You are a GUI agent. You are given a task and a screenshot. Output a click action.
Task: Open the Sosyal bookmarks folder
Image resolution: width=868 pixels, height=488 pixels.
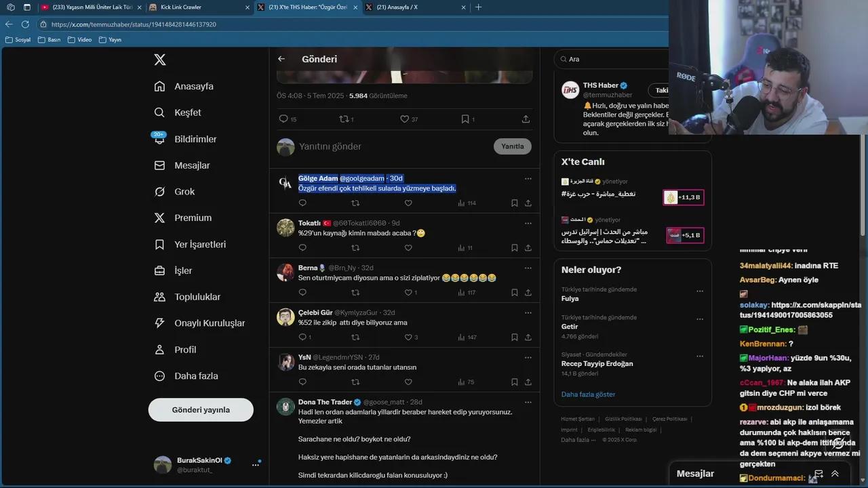point(18,40)
